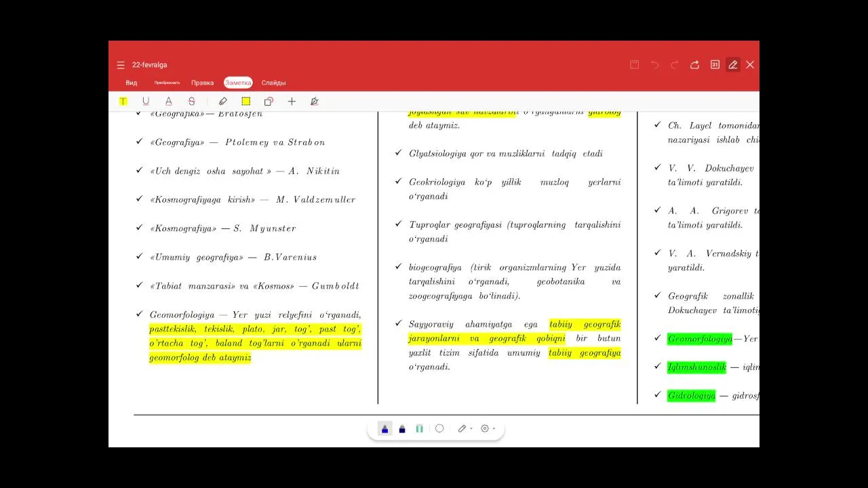
Task: Click the highlighted tabiiy geografiya phrase
Action: 585,353
